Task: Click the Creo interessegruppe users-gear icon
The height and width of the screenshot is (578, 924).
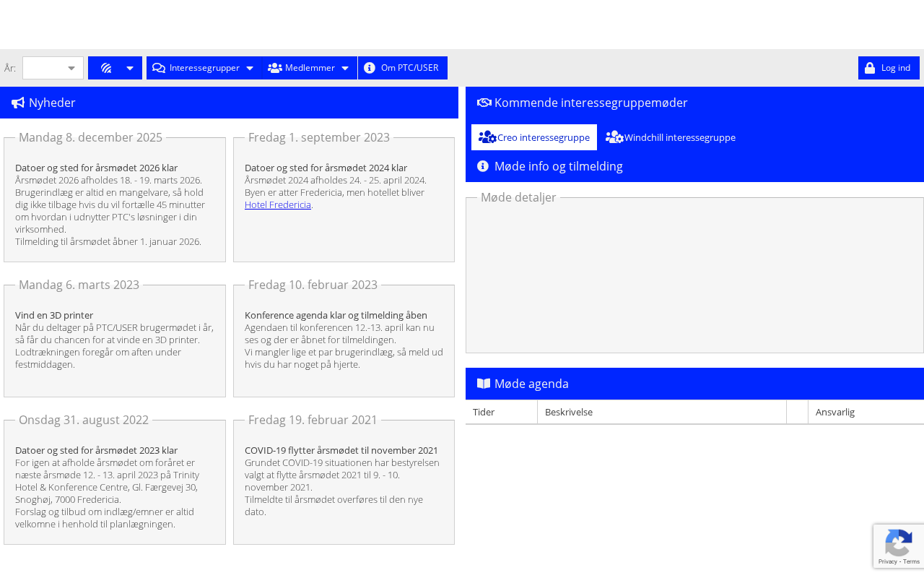Action: (487, 137)
